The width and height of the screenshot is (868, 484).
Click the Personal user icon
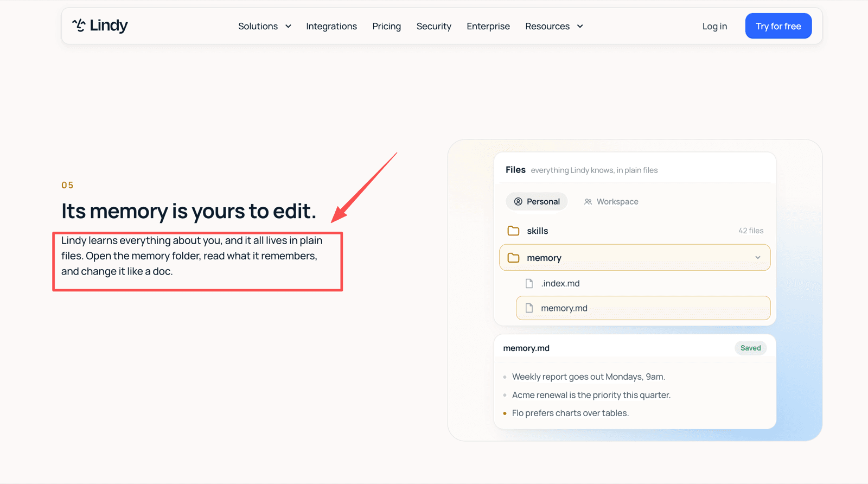click(518, 201)
